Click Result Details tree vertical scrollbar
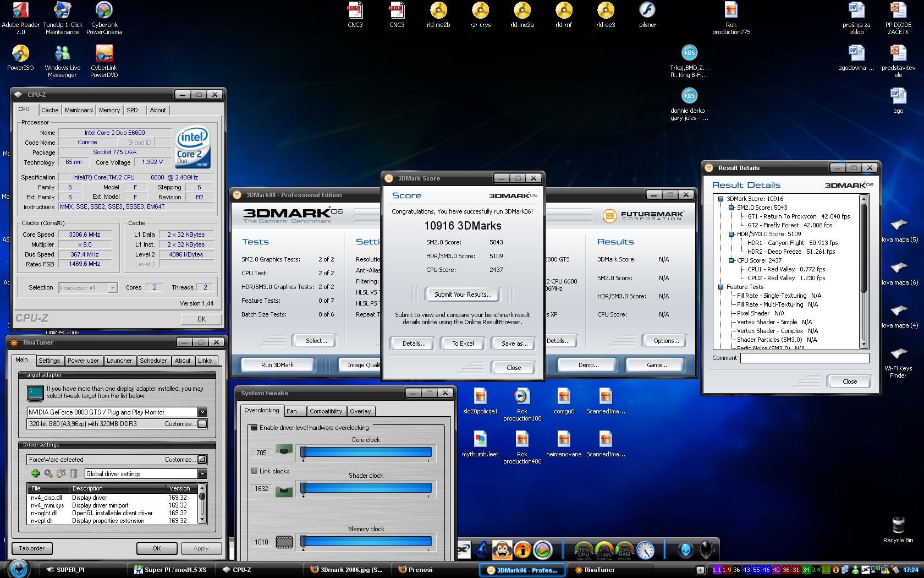This screenshot has width=924, height=578. [864, 271]
